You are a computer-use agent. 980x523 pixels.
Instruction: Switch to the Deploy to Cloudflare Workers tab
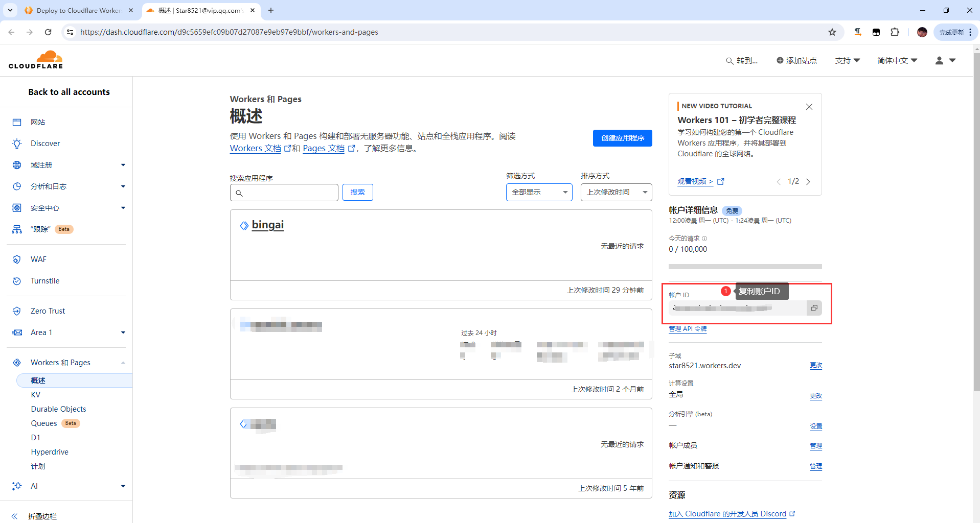coord(78,10)
